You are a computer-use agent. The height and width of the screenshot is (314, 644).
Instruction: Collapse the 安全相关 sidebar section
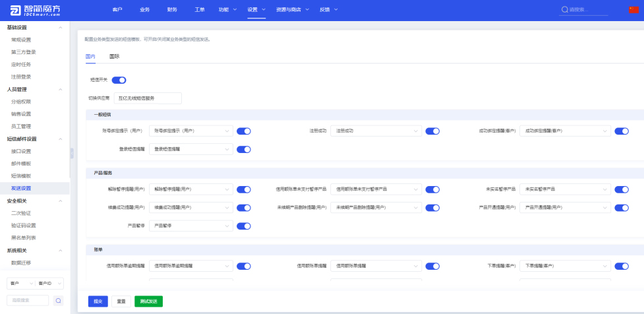point(61,201)
